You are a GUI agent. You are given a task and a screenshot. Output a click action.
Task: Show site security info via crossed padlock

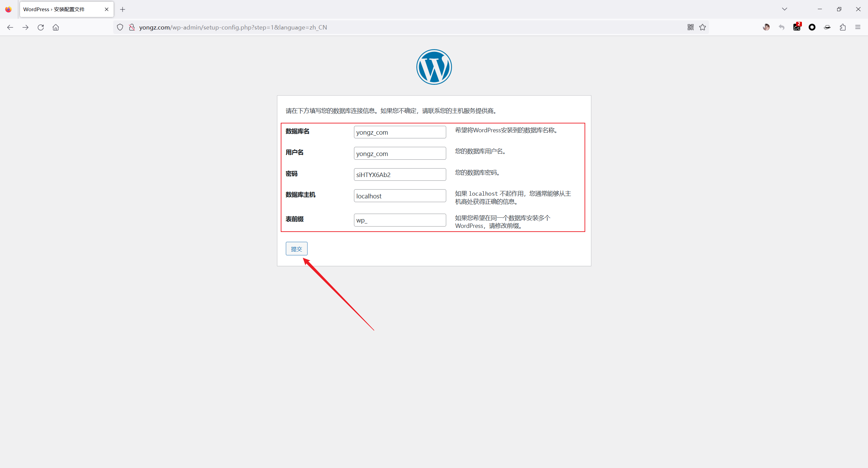pos(132,27)
